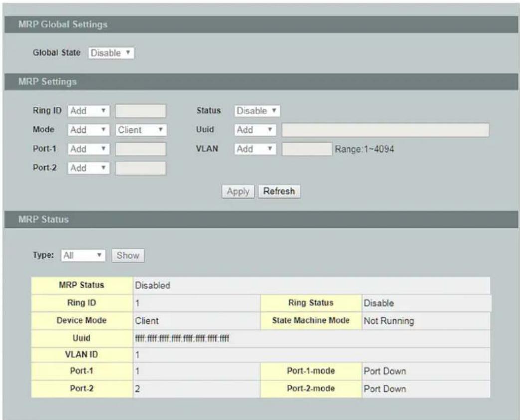Open the Uuid Add dropdown
Screen dimensions: 520x420
coord(255,130)
